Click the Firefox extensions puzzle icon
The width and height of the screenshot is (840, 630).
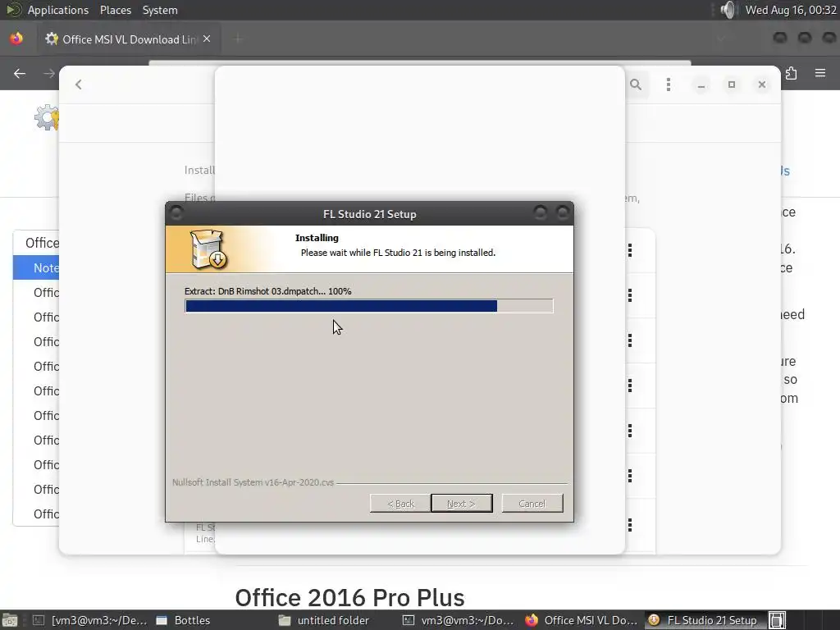791,73
